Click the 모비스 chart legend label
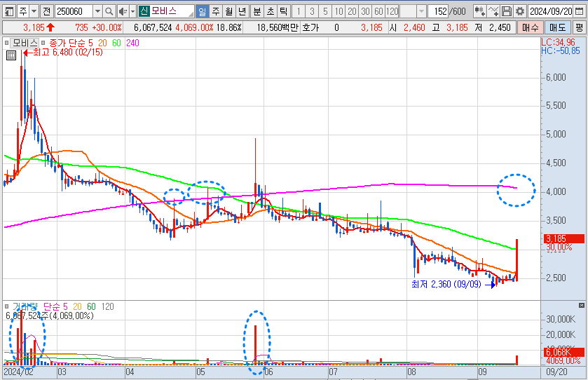Image resolution: width=588 pixels, height=380 pixels. [x=25, y=43]
